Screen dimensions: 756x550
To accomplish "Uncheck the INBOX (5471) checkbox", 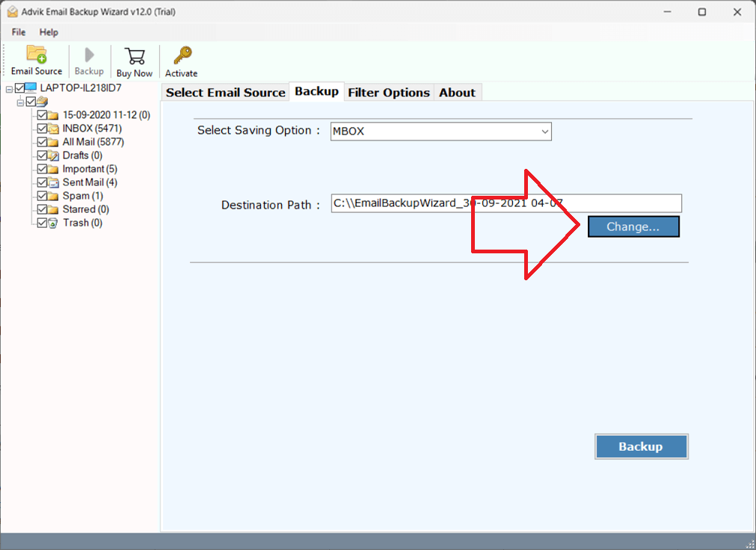I will (42, 129).
